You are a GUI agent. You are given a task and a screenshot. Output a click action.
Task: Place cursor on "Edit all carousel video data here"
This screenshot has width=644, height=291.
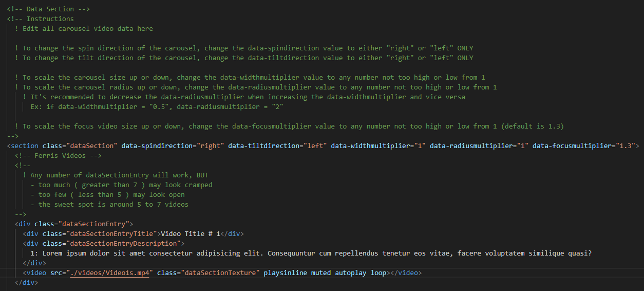point(87,29)
